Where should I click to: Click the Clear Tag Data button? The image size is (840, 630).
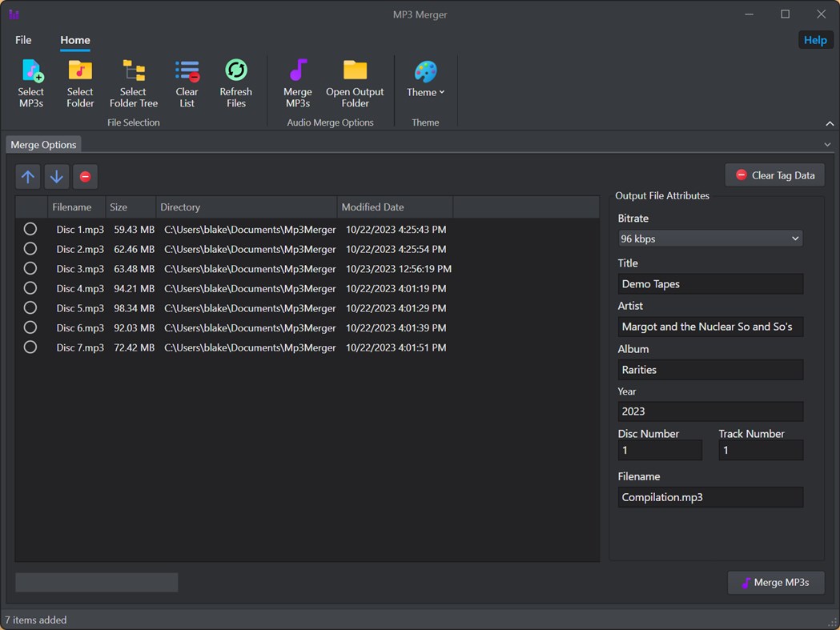pyautogui.click(x=774, y=175)
